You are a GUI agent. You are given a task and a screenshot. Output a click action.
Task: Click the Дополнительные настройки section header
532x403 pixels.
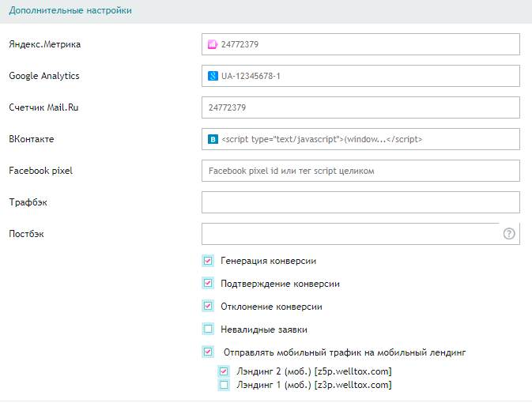pyautogui.click(x=70, y=11)
